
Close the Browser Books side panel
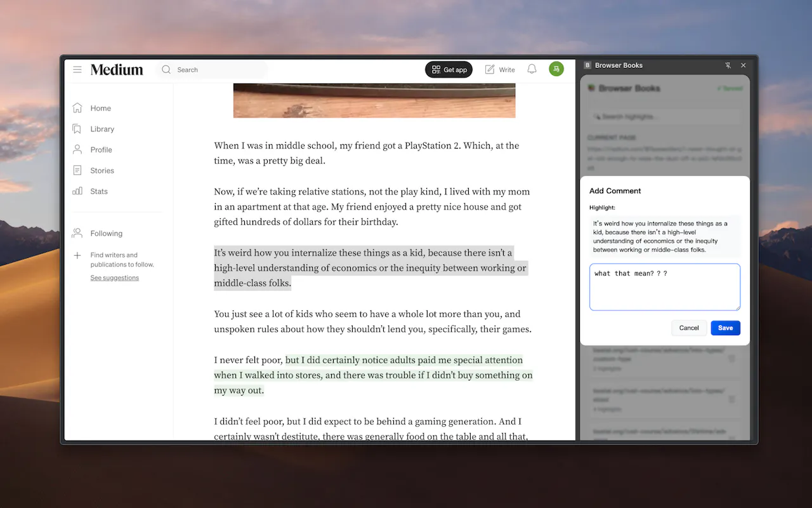point(743,65)
